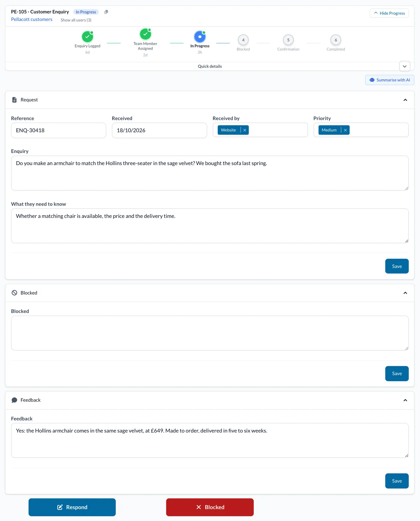
Task: Click the Feedback speech bubble icon
Action: (x=14, y=400)
